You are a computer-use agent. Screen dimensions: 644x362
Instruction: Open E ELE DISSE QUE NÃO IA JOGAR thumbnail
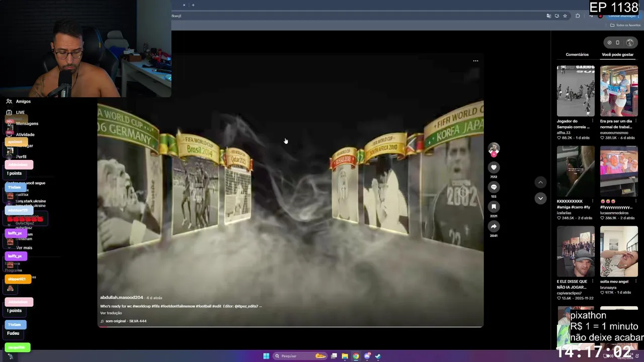coord(576,251)
